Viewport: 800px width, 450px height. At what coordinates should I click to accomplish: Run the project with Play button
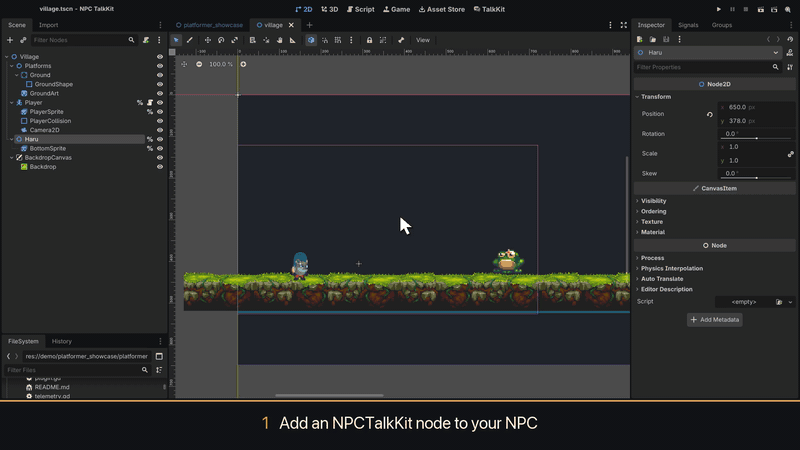pyautogui.click(x=719, y=9)
